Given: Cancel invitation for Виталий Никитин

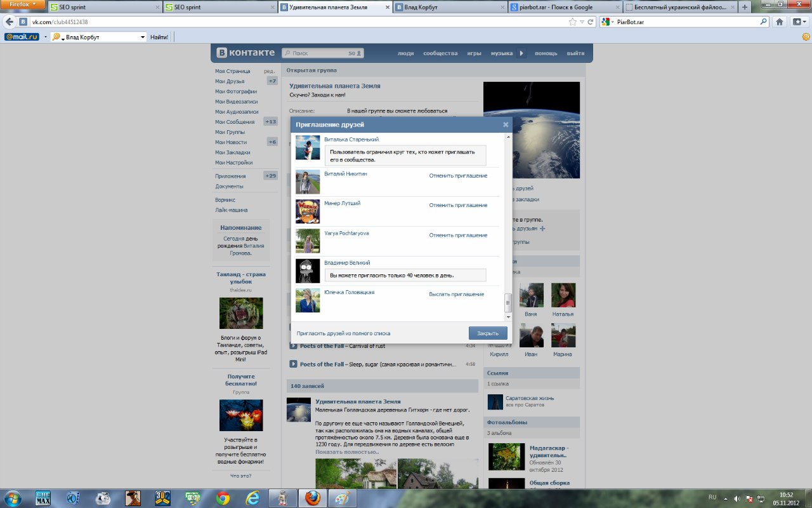Looking at the screenshot, I should pos(458,176).
